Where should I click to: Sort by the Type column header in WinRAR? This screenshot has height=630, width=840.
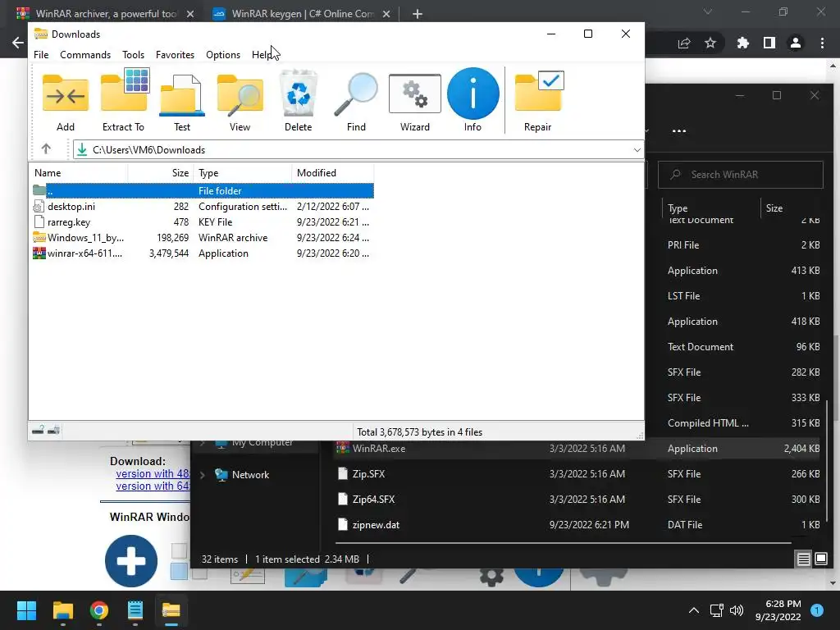pos(243,173)
